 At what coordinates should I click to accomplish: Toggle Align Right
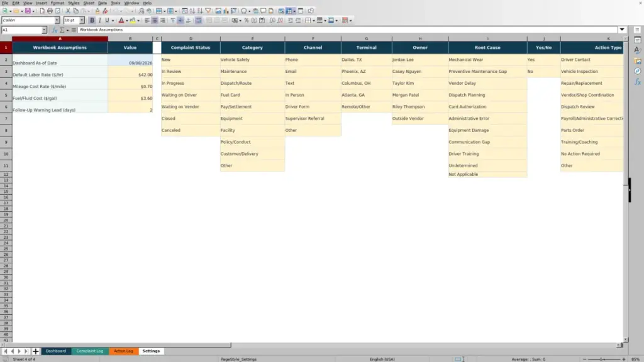[x=162, y=20]
